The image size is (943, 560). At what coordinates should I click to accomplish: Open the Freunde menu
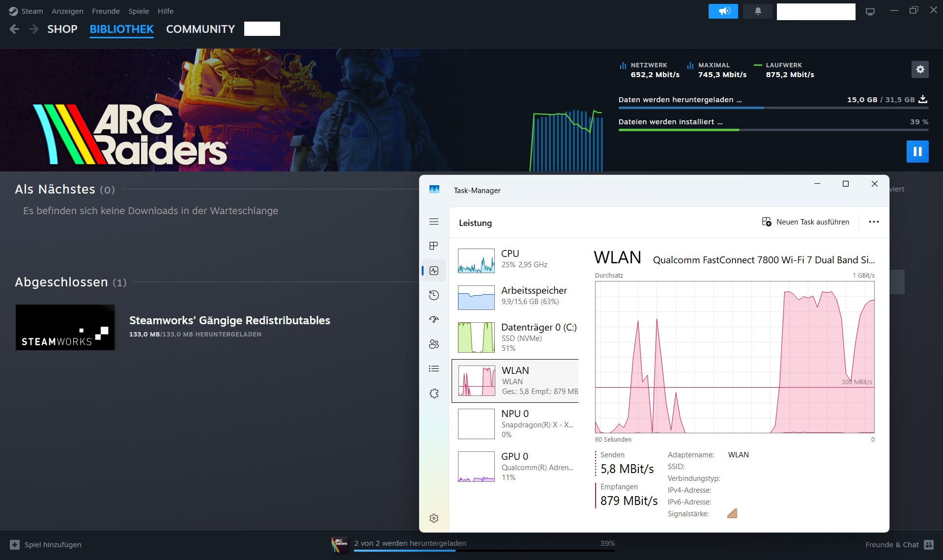click(x=106, y=11)
